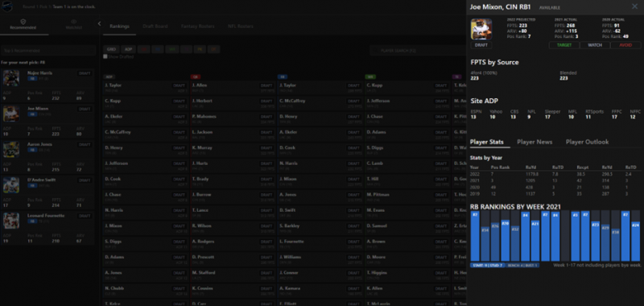644x306 pixels.
Task: Click DRAFT under Joe Mixon's panel photo
Action: (481, 45)
